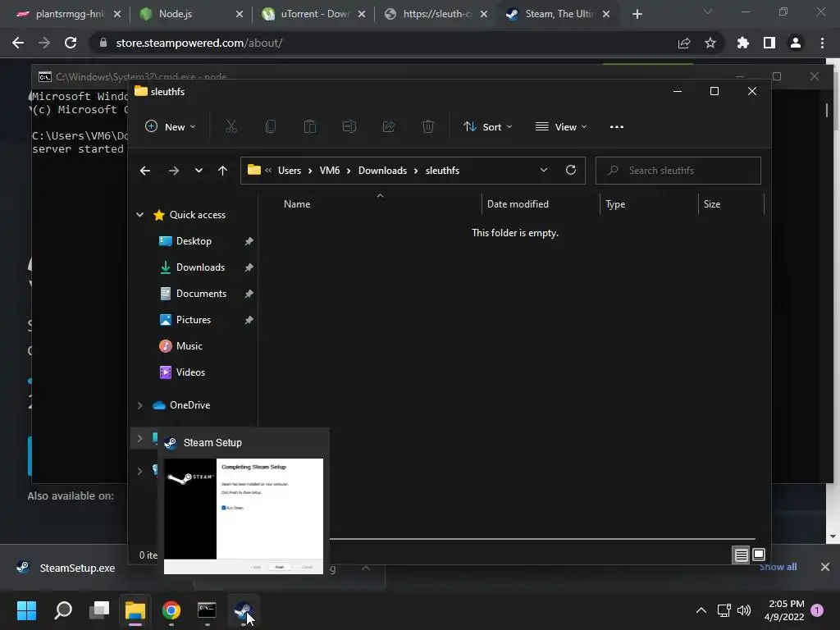Open Task View on taskbar
The image size is (840, 630).
pos(99,610)
